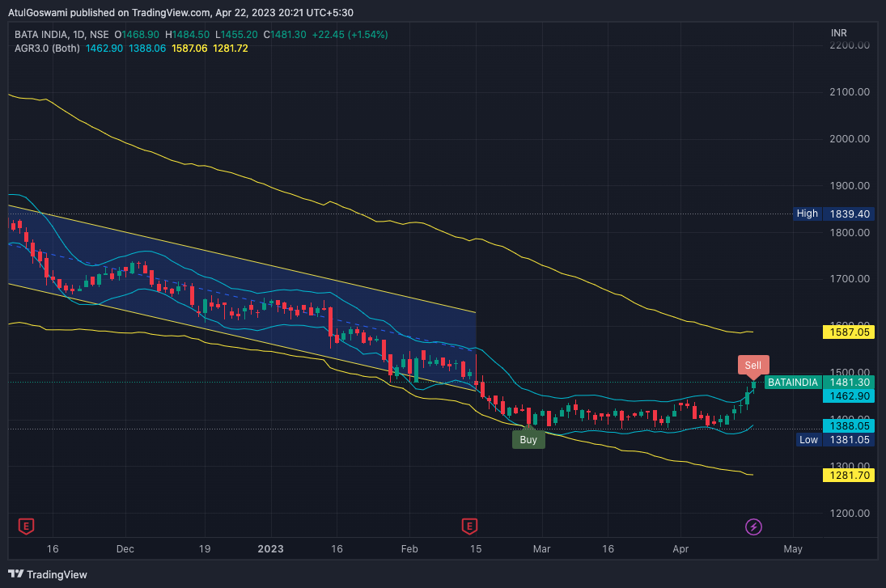This screenshot has height=588, width=886.
Task: Click the AGR3.0 (Both) indicator legend
Action: pos(47,49)
